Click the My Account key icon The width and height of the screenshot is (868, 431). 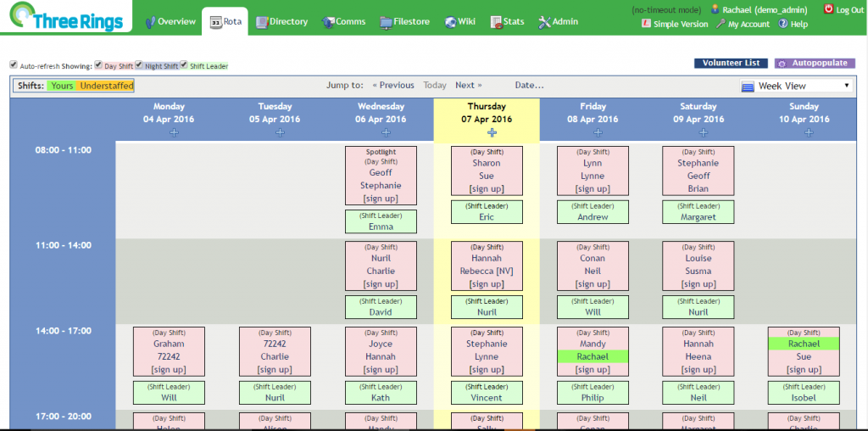pos(721,24)
